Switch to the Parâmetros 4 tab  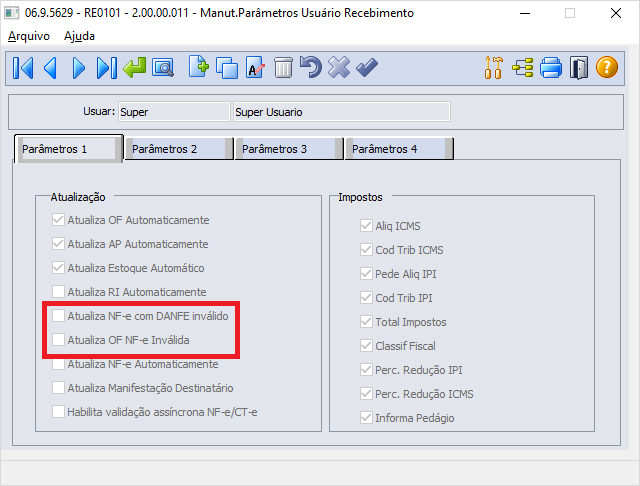point(399,149)
